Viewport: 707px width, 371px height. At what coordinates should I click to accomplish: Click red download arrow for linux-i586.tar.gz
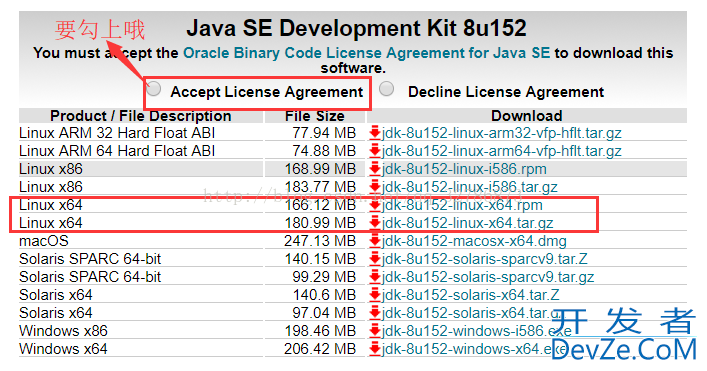pos(375,187)
